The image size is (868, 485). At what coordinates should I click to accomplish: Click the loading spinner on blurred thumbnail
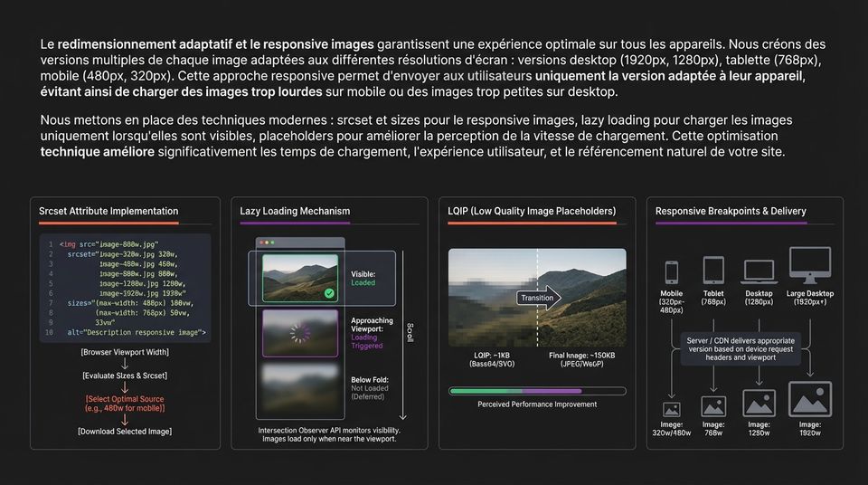[300, 333]
